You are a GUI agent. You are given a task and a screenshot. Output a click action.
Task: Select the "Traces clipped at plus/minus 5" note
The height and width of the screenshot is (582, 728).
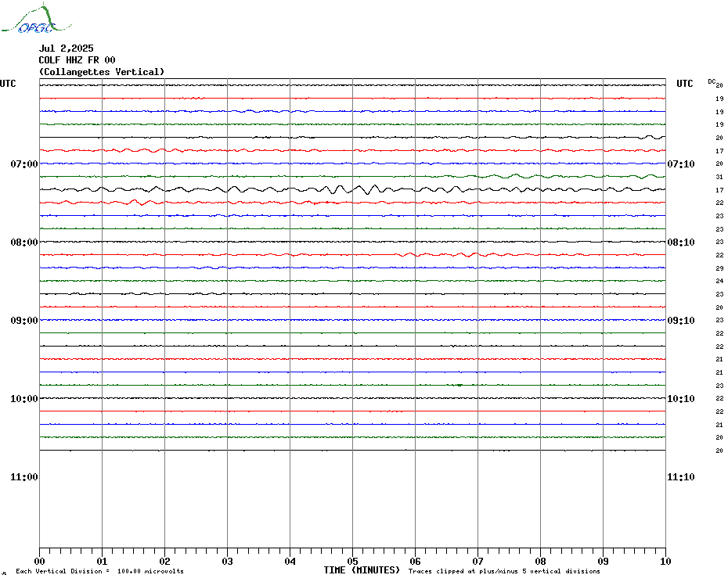click(467, 571)
